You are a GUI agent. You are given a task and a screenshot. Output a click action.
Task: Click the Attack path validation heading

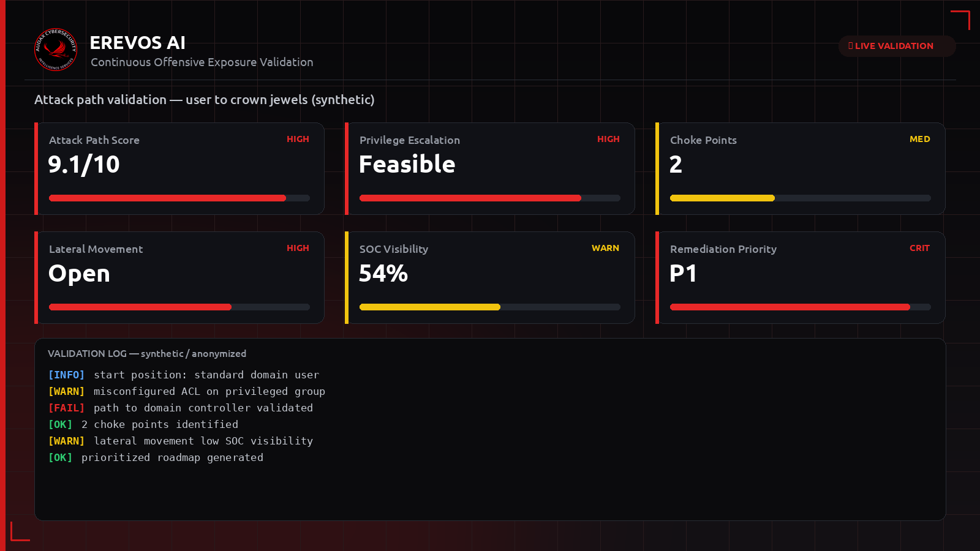[x=205, y=100]
